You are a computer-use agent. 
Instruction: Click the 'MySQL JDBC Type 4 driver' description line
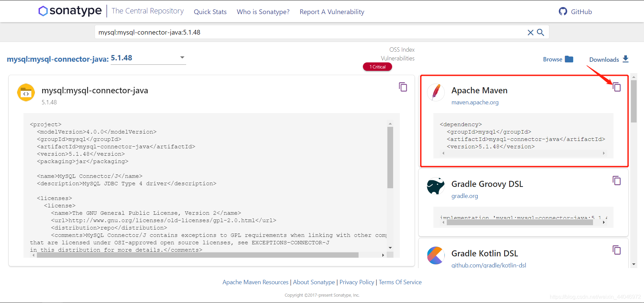point(126,184)
